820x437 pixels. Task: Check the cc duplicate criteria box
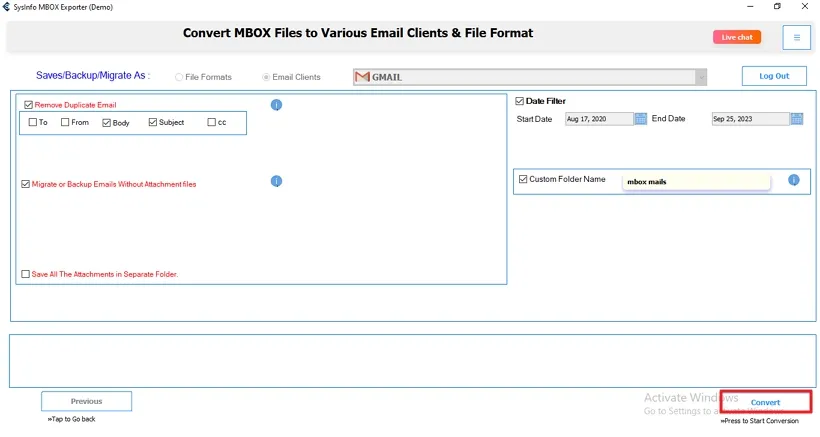pyautogui.click(x=211, y=122)
